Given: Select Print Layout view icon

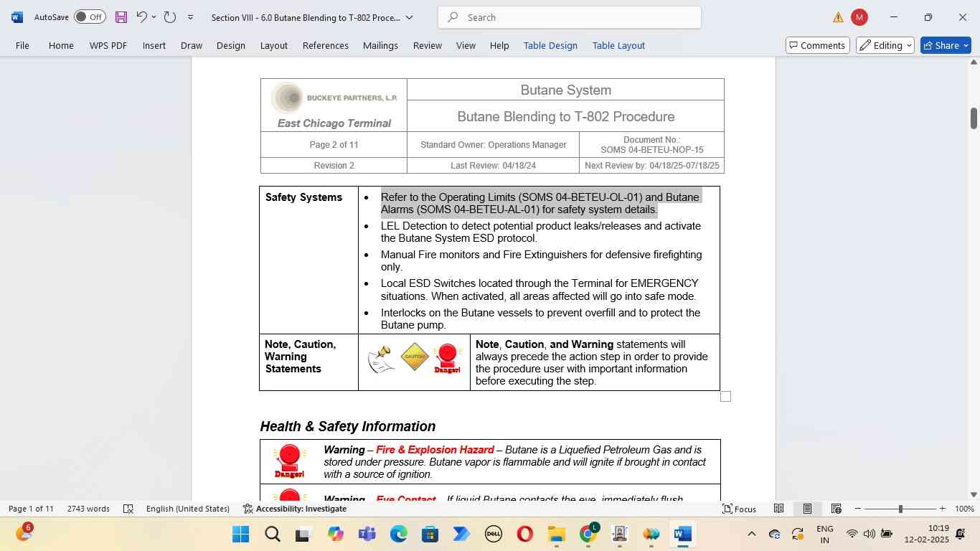Looking at the screenshot, I should [807, 509].
